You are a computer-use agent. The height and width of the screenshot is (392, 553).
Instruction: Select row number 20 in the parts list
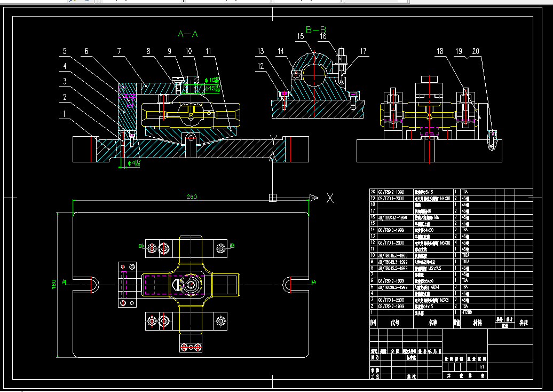coord(373,192)
